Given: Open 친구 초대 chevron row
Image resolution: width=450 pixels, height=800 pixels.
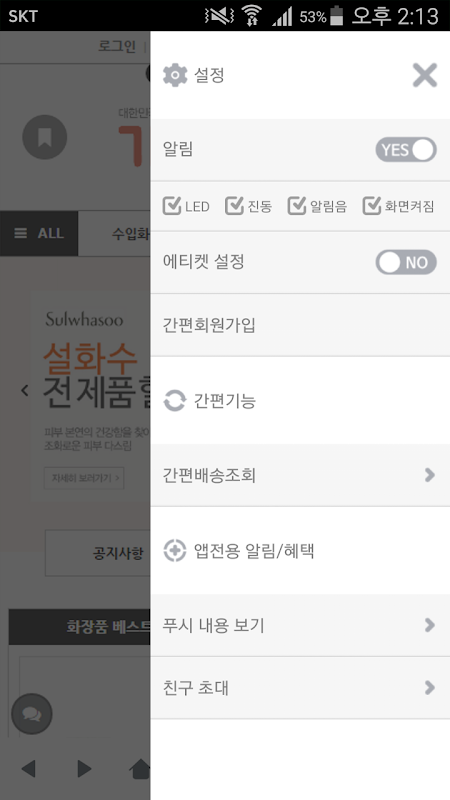Looking at the screenshot, I should tap(300, 688).
